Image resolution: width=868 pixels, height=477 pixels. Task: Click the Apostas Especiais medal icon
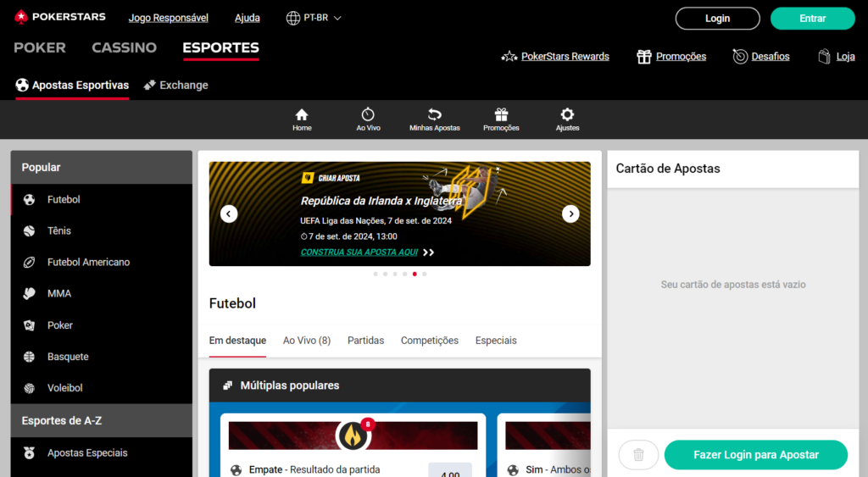(30, 453)
